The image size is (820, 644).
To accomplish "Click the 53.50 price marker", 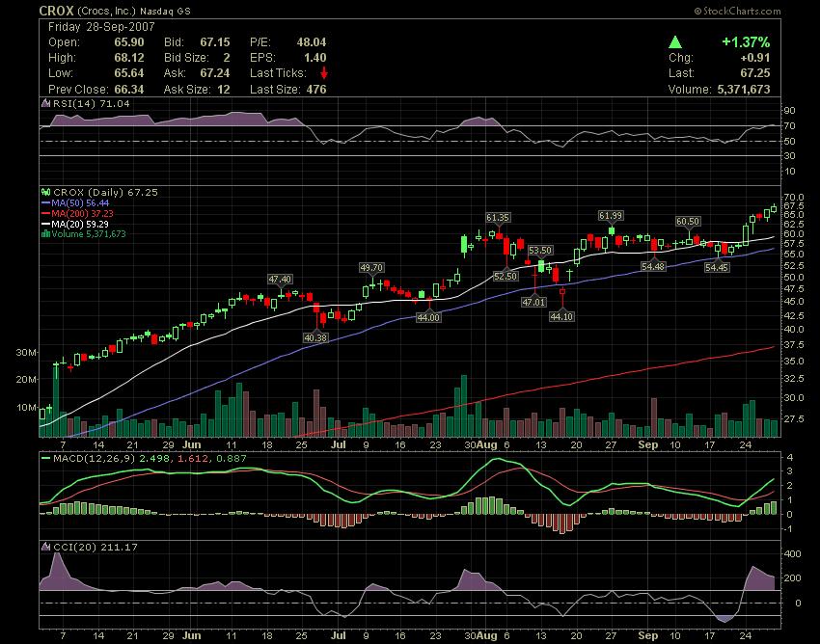I will point(540,251).
